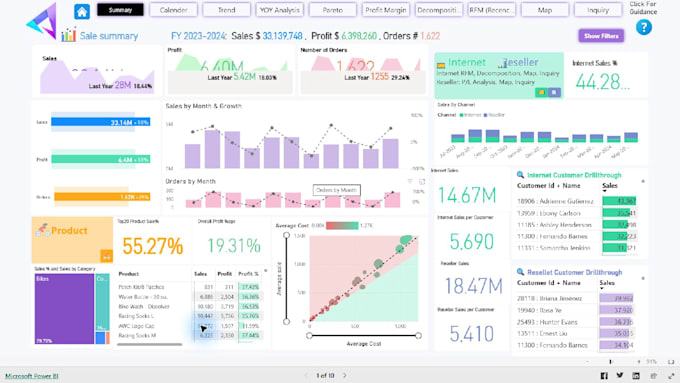Click fit to page icon by the zoom control
This screenshot has height=383, width=680.
(x=671, y=362)
